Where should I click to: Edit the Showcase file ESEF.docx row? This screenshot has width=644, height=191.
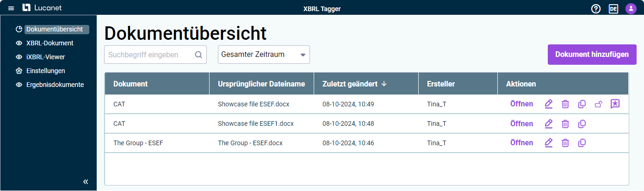tap(549, 104)
